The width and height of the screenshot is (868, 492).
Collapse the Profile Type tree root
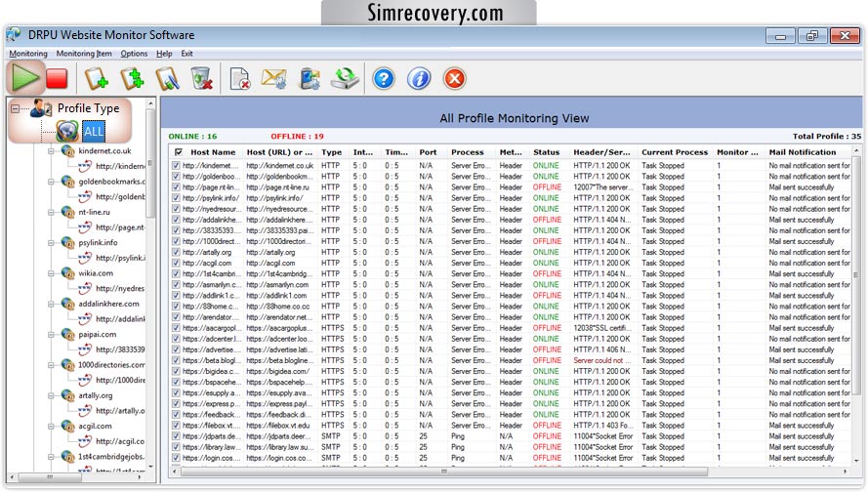point(15,108)
